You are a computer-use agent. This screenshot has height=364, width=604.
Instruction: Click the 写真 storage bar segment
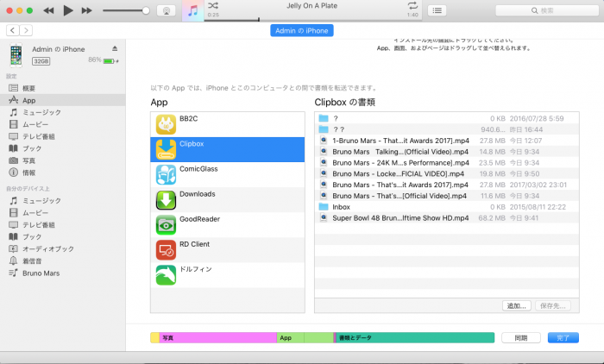218,338
